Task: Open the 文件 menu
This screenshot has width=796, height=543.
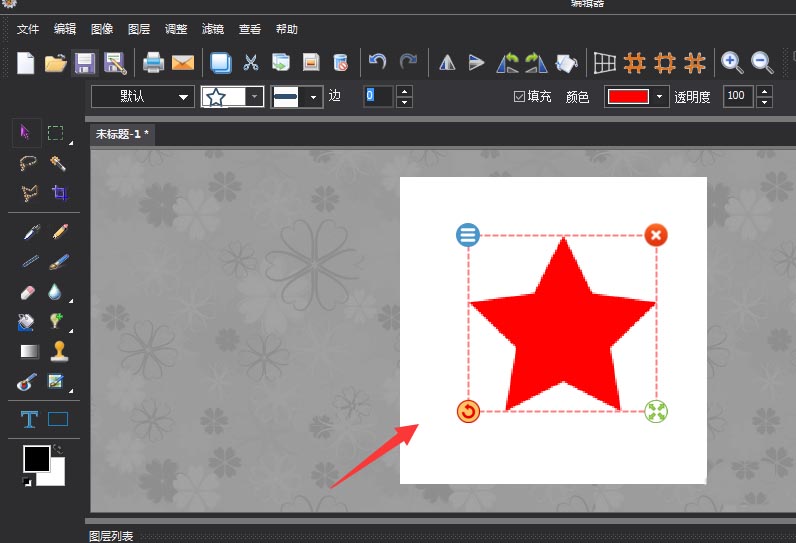Action: (x=28, y=29)
